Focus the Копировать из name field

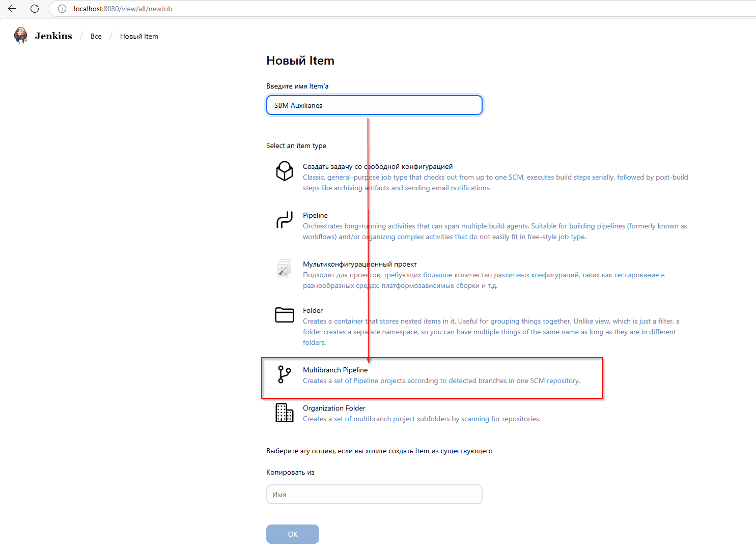[374, 494]
